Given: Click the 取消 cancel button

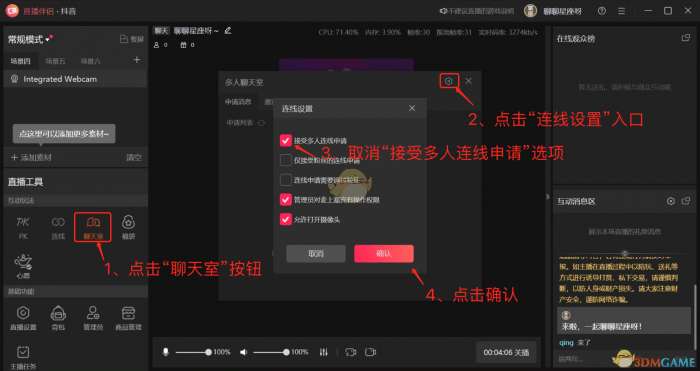Looking at the screenshot, I should [316, 254].
